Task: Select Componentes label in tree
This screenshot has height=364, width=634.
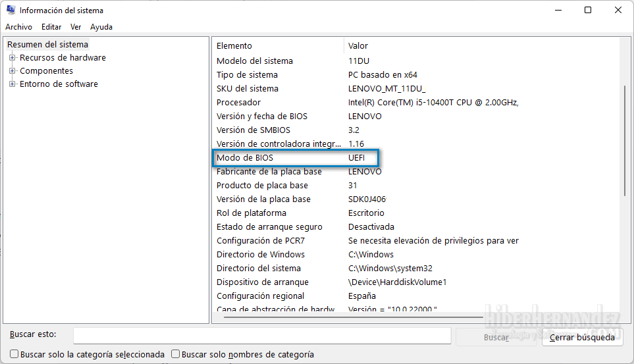Action: tap(47, 71)
